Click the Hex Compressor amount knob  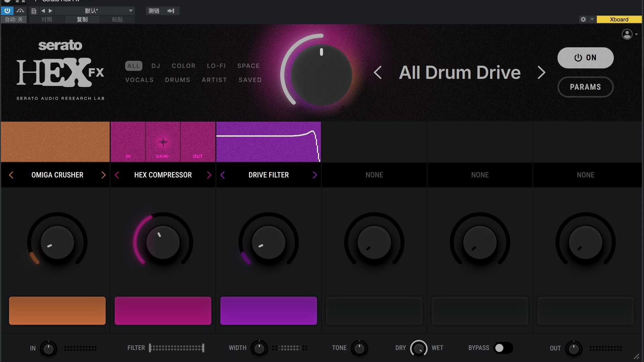coord(163,242)
